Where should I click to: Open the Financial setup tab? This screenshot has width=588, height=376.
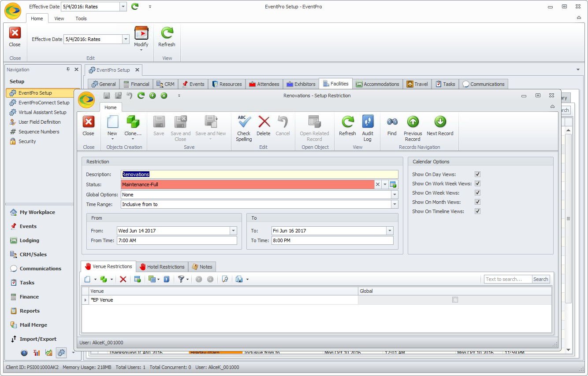point(136,84)
